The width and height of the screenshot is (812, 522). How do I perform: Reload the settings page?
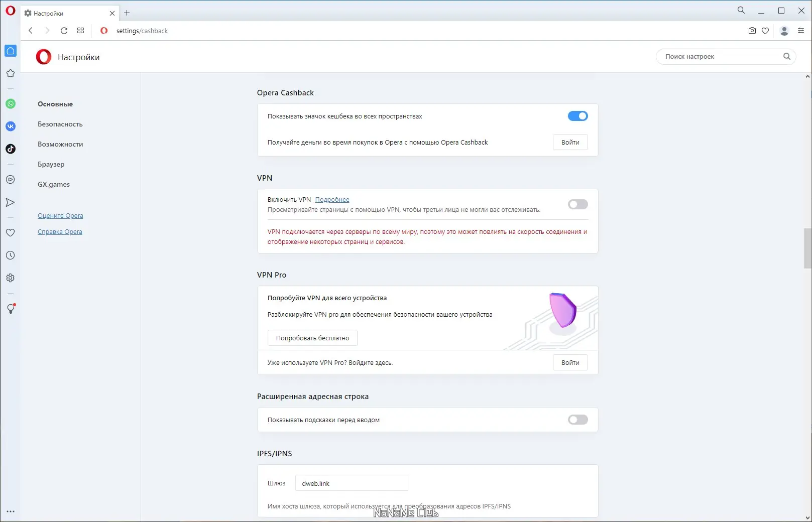click(64, 31)
